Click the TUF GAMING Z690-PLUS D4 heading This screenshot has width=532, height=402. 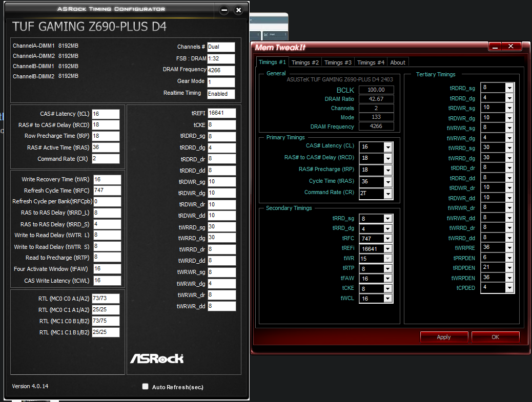pos(89,27)
